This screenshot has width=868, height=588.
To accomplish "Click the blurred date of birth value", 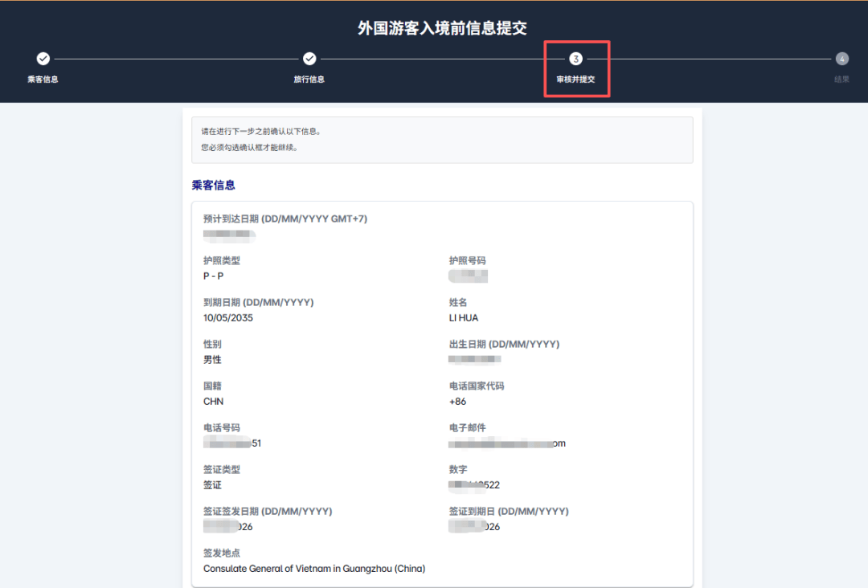I will 475,360.
